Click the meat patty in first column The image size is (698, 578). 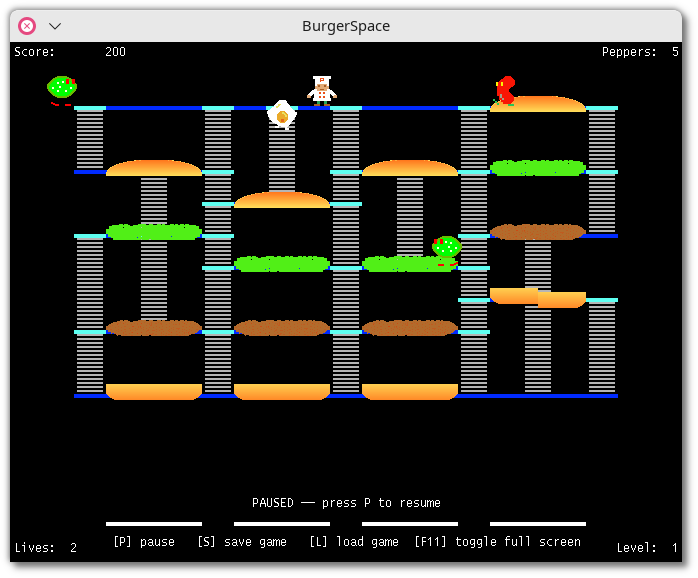click(154, 328)
